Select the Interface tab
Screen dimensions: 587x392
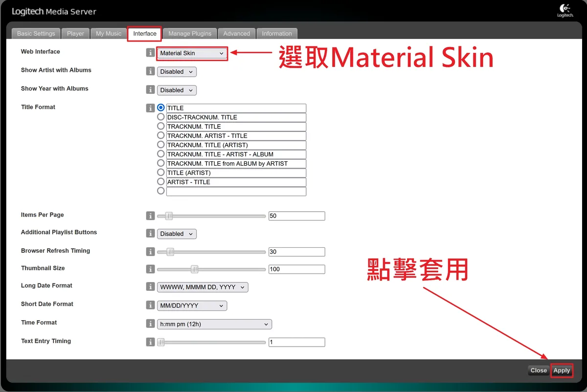pos(145,34)
